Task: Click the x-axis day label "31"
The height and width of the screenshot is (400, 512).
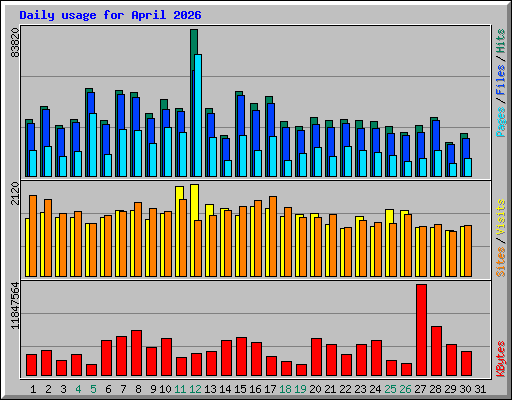Action: click(480, 389)
